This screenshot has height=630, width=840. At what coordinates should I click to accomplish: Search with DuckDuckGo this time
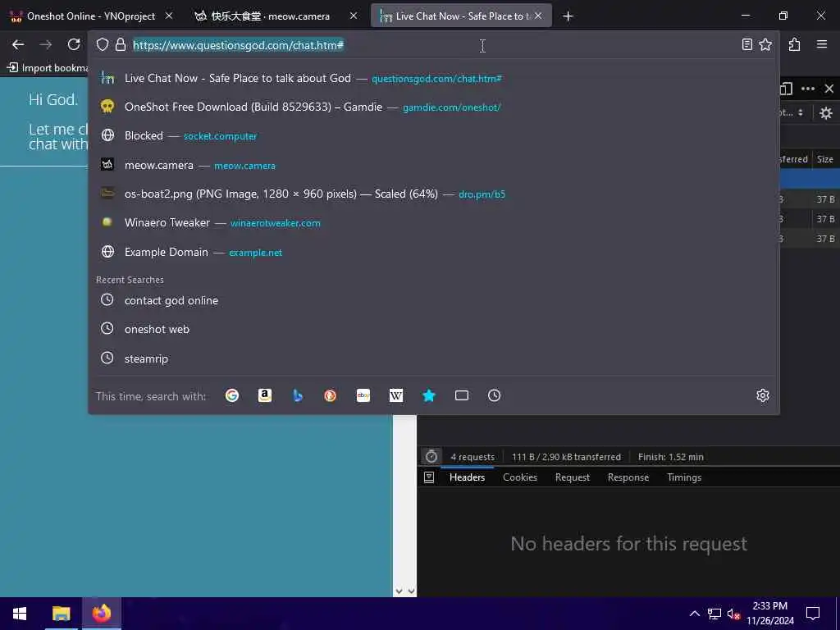pyautogui.click(x=331, y=396)
